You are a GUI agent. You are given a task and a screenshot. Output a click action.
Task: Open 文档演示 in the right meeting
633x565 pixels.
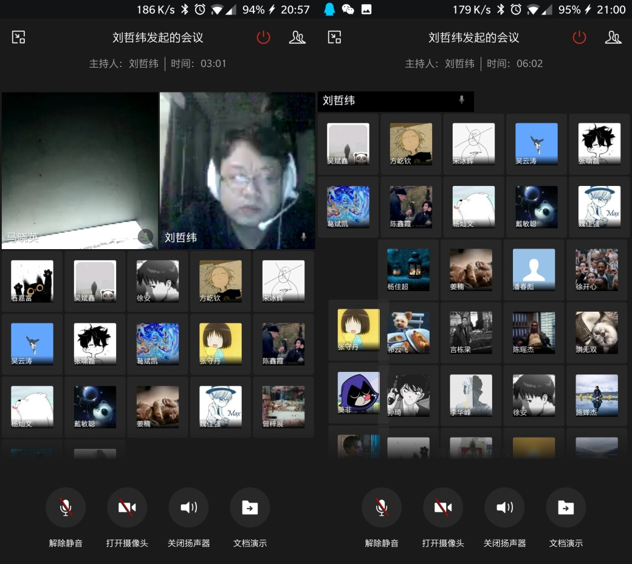tap(566, 508)
